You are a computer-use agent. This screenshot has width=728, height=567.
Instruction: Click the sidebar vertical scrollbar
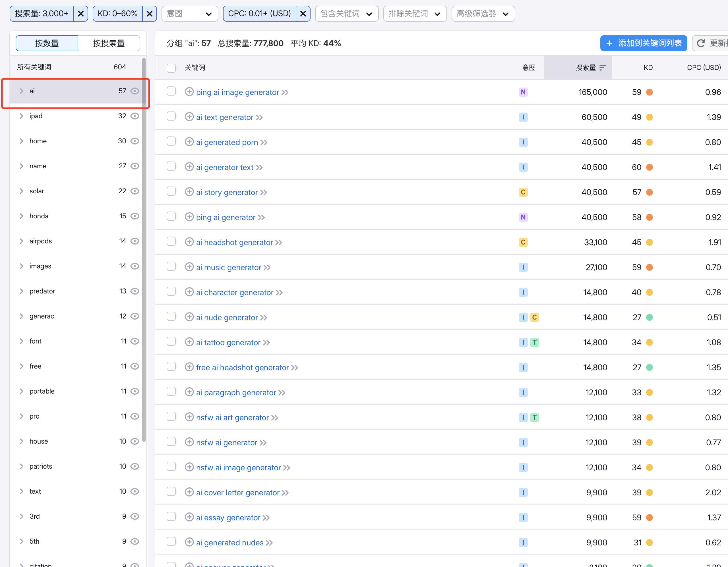point(144,250)
